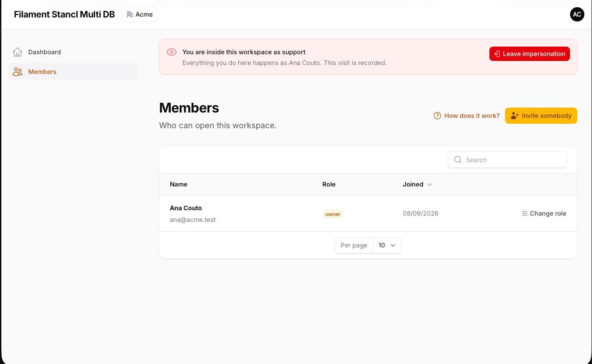Click the Invite somebody button

541,116
